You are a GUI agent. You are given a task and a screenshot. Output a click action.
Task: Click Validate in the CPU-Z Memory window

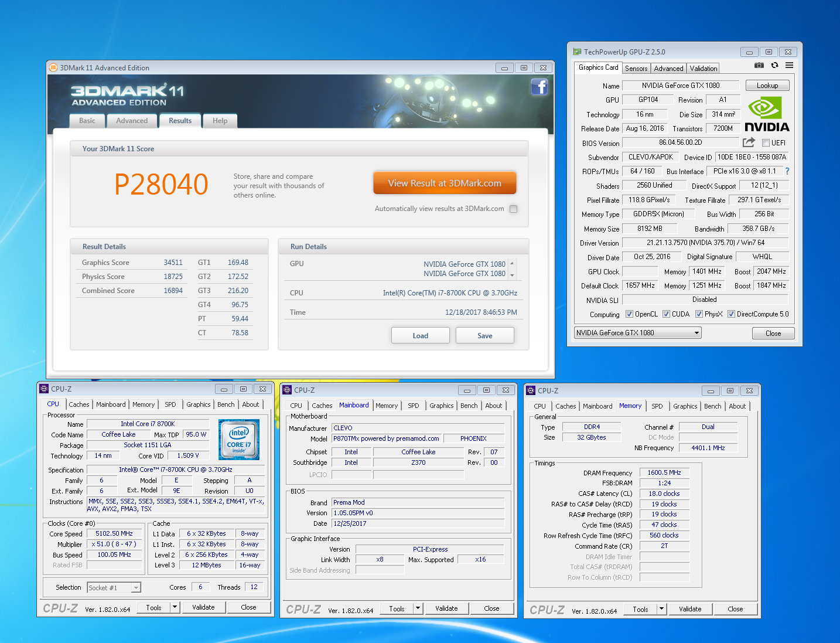(x=690, y=609)
